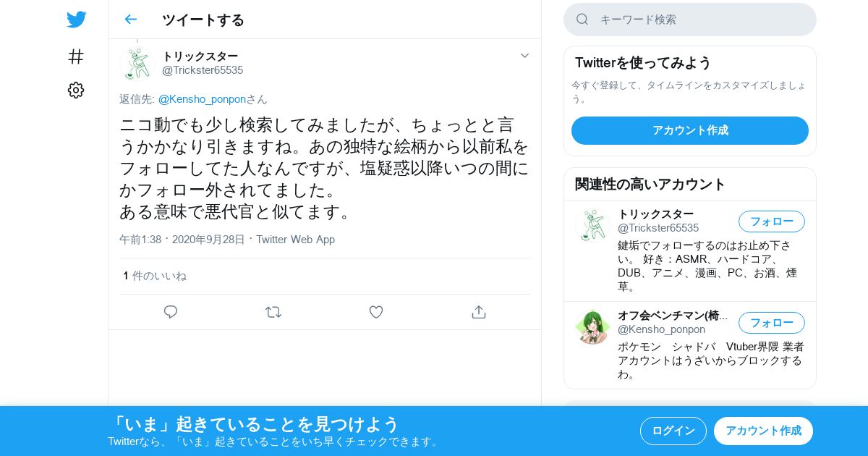
Task: Open the hashtag Explore icon
Action: (x=76, y=56)
